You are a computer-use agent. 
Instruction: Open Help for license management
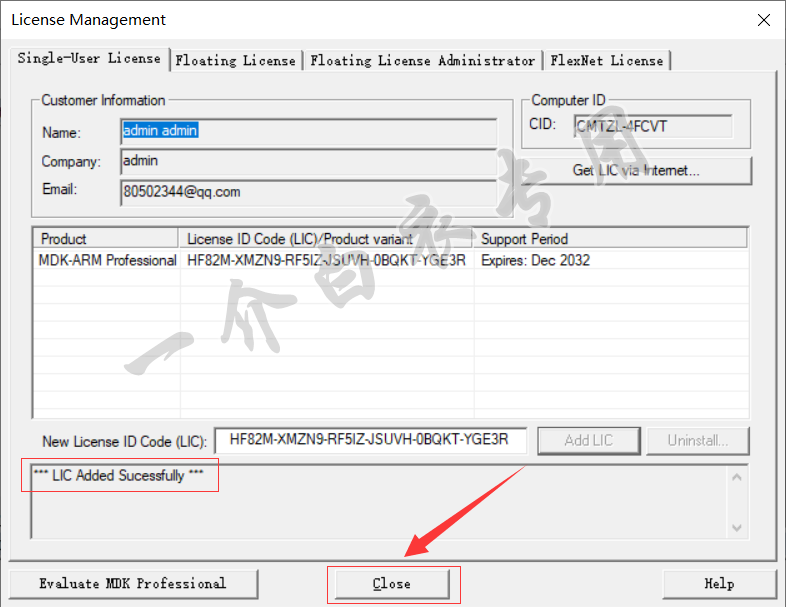[719, 584]
